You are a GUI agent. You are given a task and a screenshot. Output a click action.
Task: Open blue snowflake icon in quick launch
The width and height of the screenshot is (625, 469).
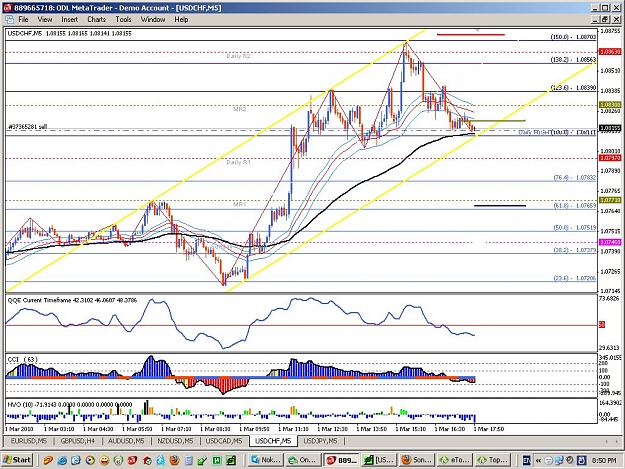160,461
